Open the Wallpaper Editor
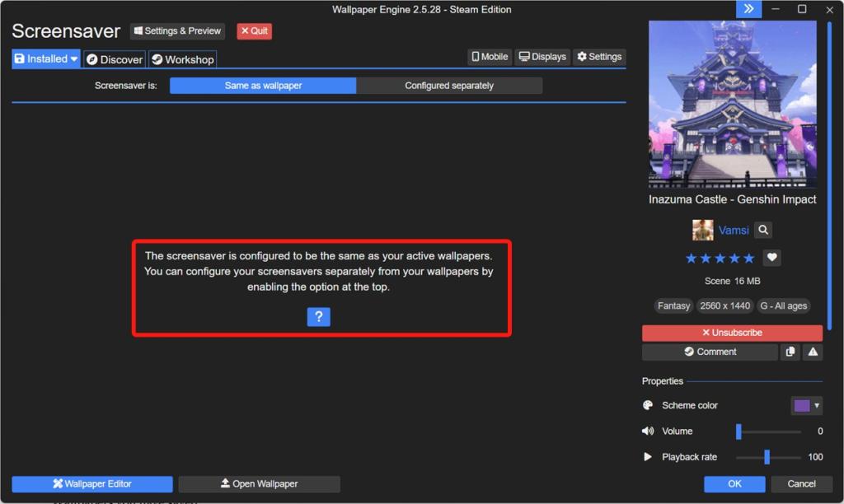 point(91,483)
